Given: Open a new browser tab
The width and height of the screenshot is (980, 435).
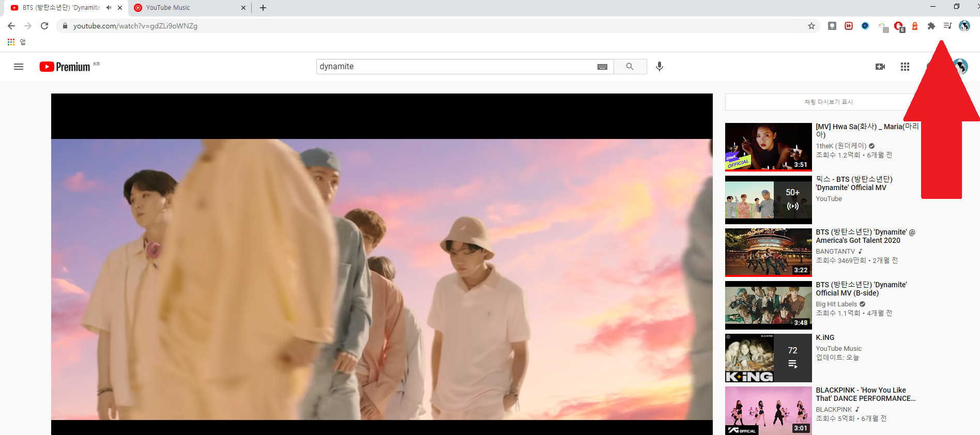Looking at the screenshot, I should pos(263,8).
